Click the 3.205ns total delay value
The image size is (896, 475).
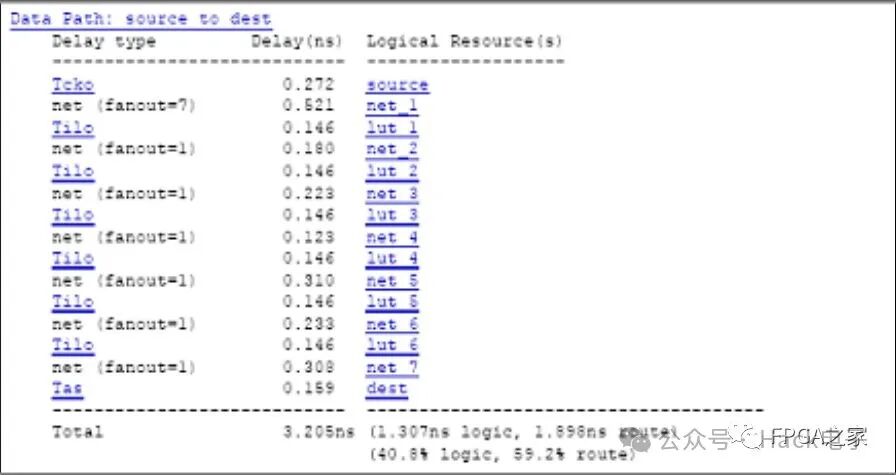point(318,433)
